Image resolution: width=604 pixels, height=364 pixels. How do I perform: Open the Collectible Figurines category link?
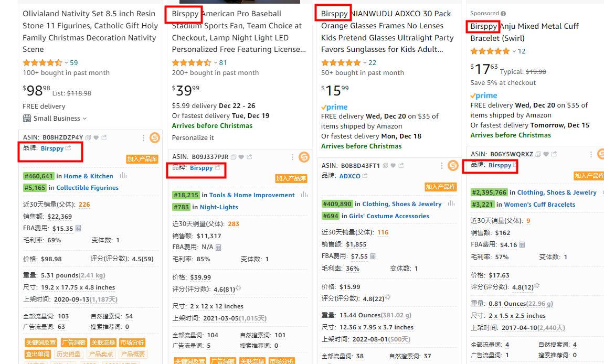[88, 188]
